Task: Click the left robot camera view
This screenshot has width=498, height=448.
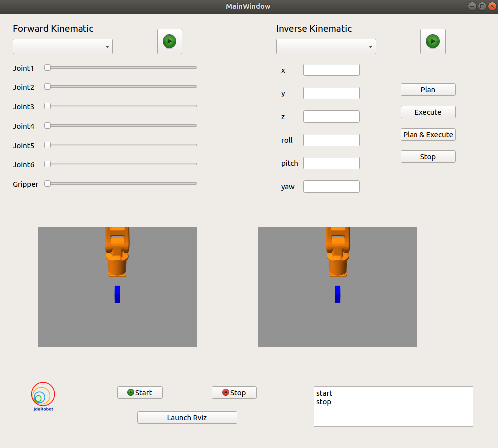Action: [x=117, y=287]
